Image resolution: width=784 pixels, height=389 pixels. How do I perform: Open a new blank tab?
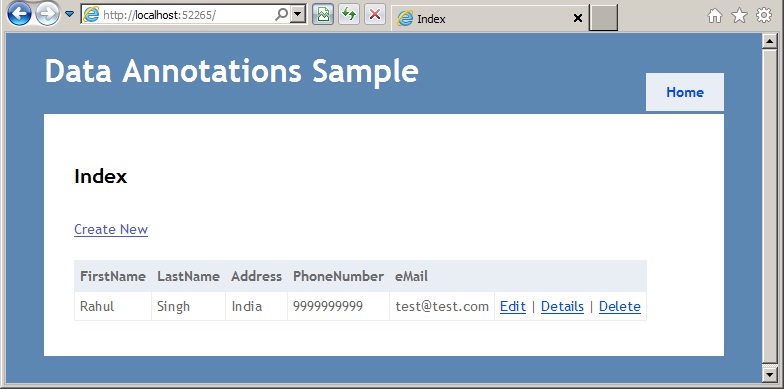(x=604, y=18)
